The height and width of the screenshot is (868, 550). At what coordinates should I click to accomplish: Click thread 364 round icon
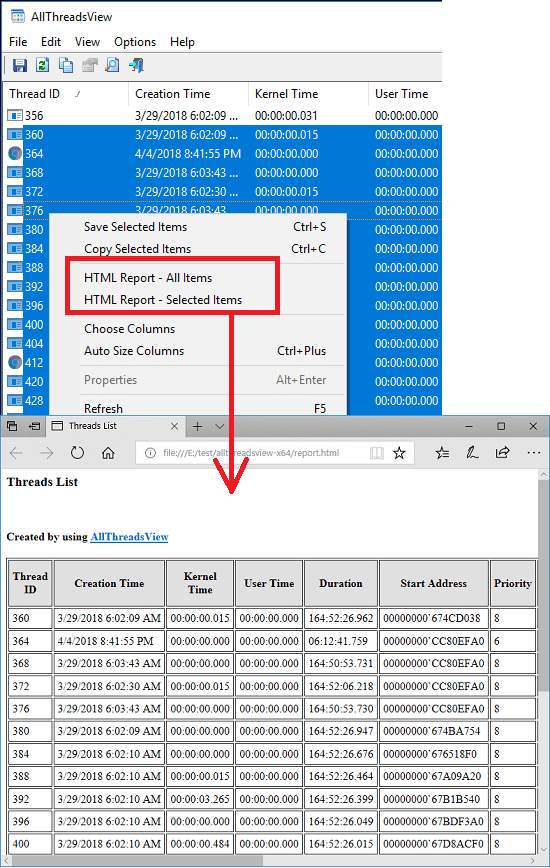tap(15, 153)
